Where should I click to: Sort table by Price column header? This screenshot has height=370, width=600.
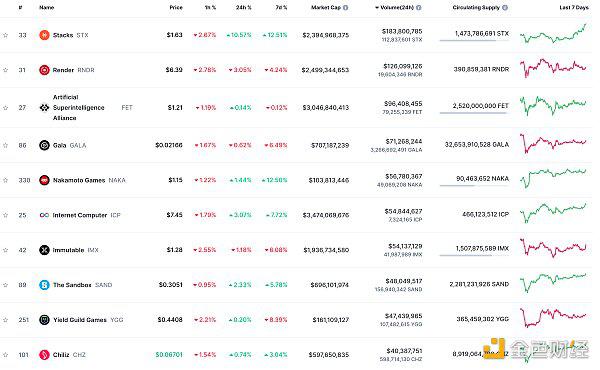coord(176,8)
